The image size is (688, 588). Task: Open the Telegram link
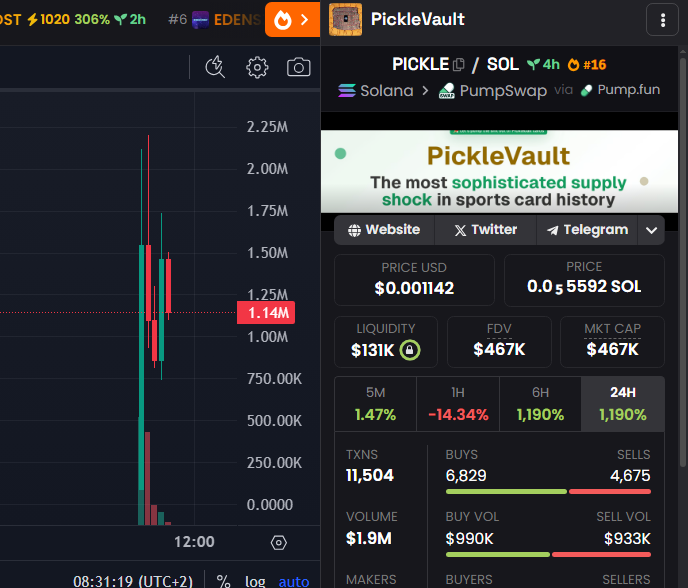pyautogui.click(x=587, y=229)
